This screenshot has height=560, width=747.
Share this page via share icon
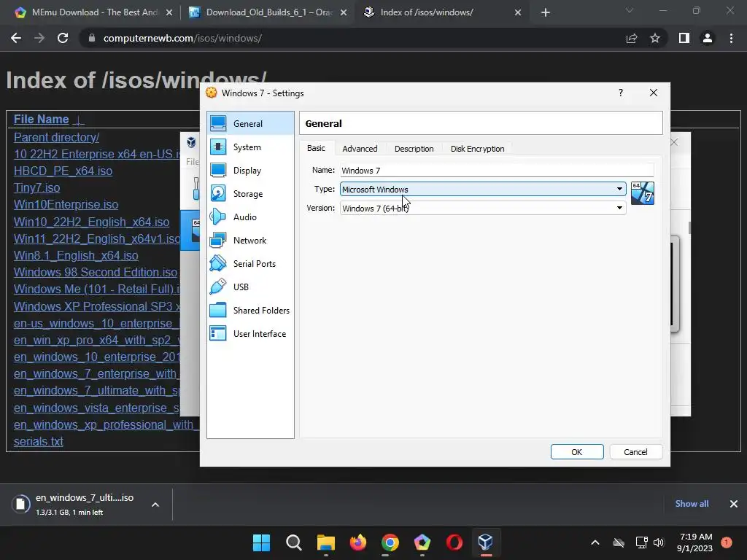tap(632, 38)
